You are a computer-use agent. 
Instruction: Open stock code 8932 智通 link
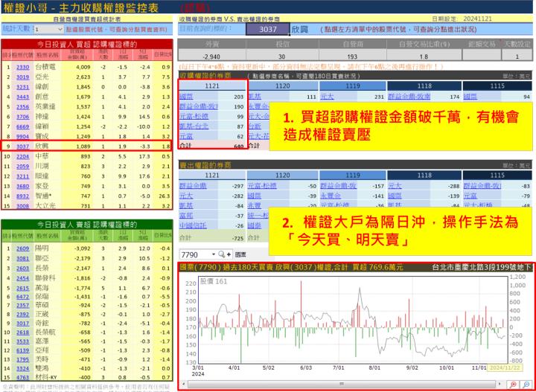(23, 196)
